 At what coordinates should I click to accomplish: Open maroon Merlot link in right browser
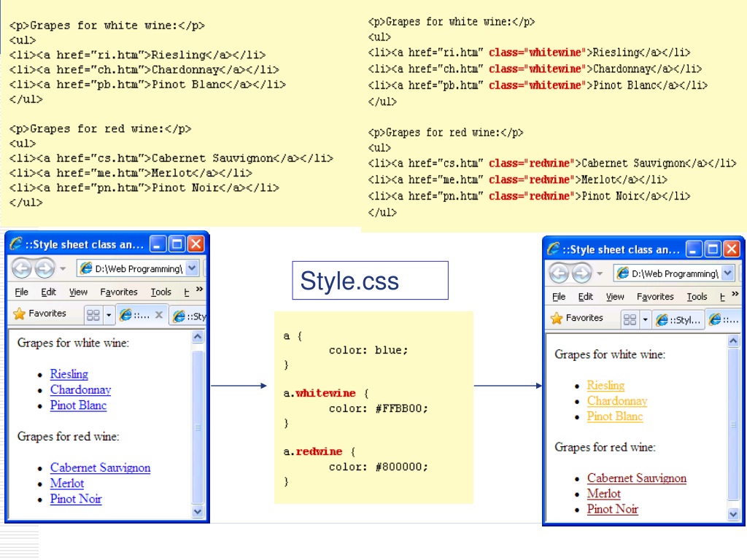click(x=603, y=494)
